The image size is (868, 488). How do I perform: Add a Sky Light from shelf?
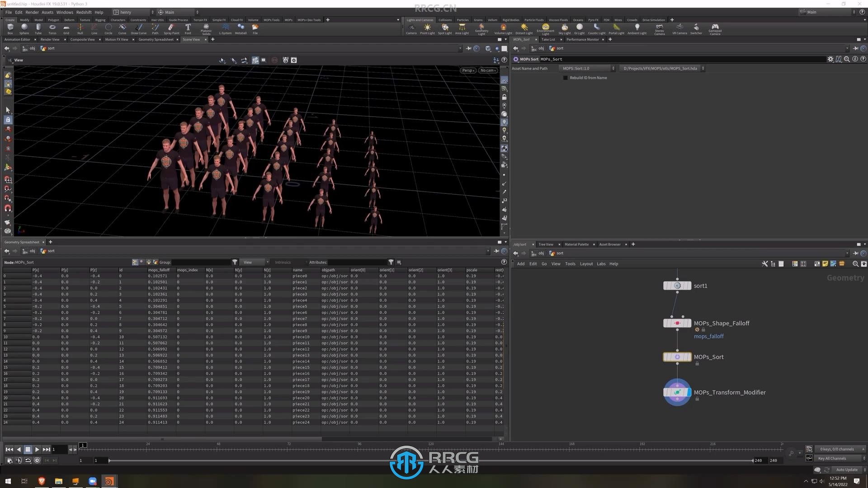pyautogui.click(x=565, y=29)
